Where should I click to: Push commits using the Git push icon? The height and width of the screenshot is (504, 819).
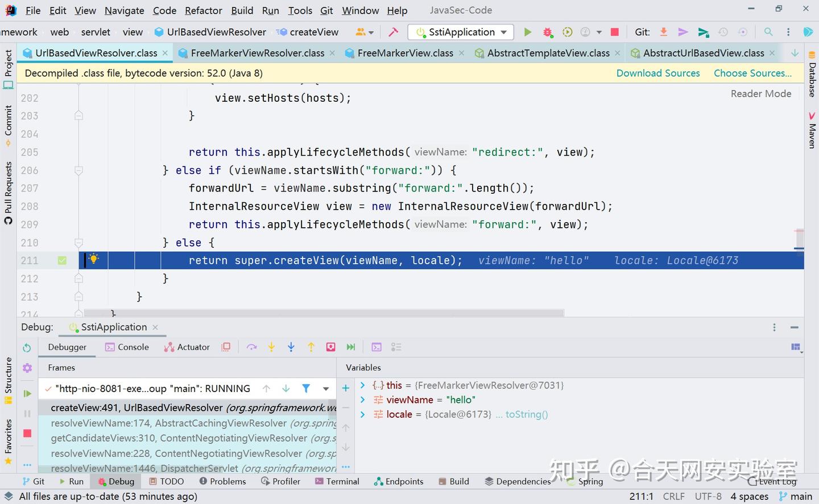click(683, 32)
